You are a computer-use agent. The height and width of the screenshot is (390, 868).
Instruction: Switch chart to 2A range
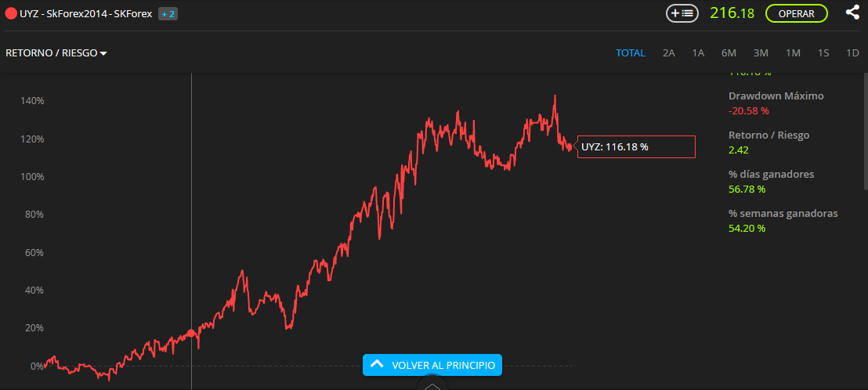coord(668,53)
